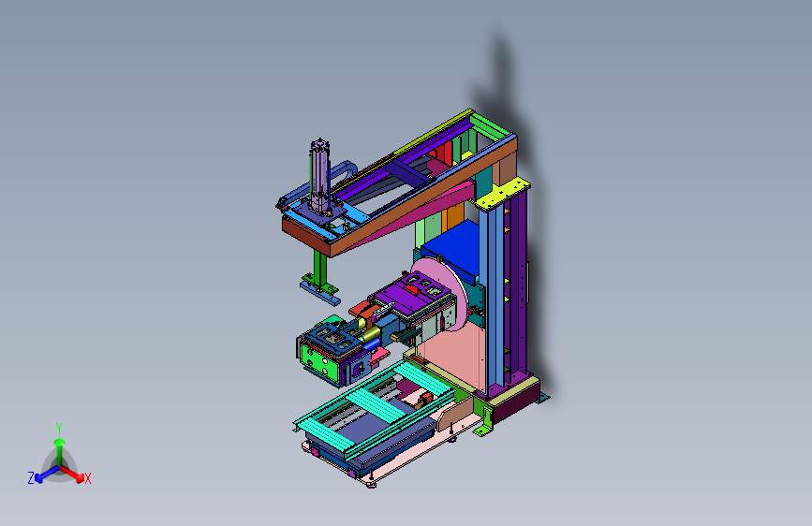The width and height of the screenshot is (812, 526).
Task: Select the yellow-green plate atop the column
Action: pyautogui.click(x=503, y=193)
